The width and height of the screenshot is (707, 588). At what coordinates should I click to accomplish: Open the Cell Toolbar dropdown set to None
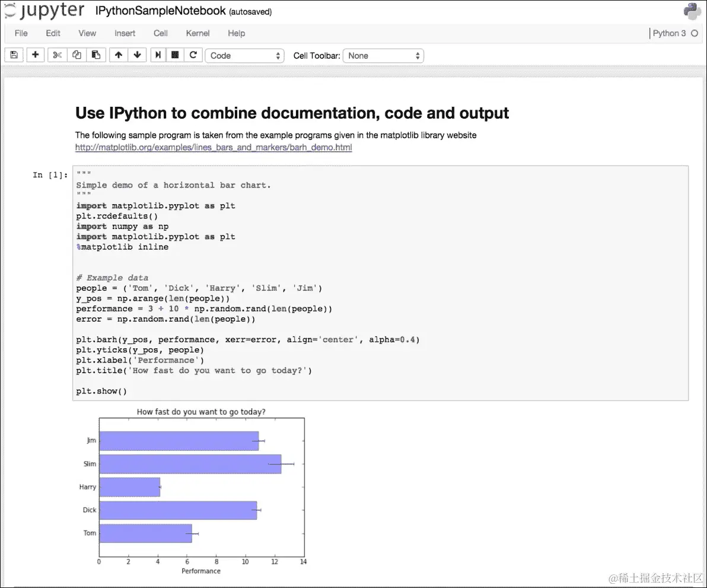pos(383,55)
